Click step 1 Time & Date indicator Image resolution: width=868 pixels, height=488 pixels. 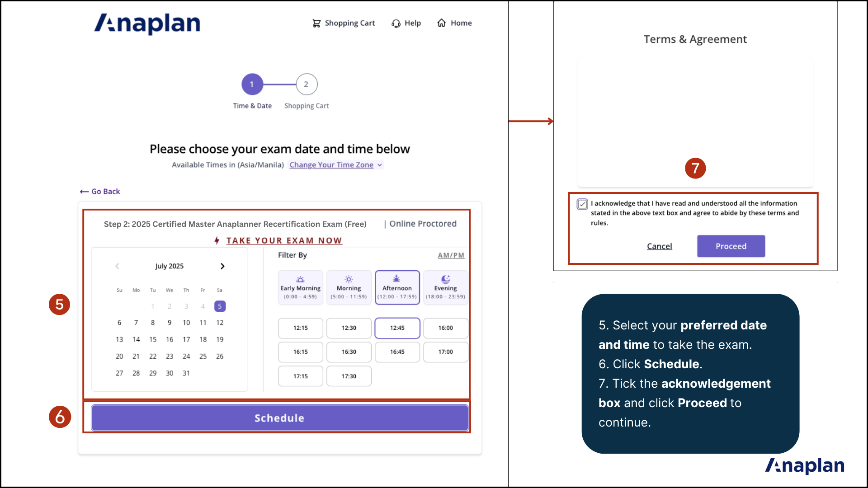coord(252,84)
